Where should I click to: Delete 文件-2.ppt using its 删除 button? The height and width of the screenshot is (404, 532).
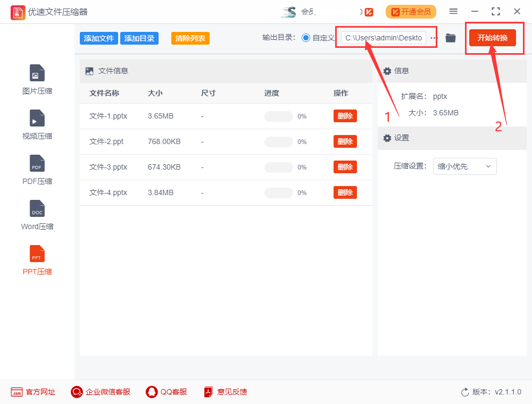345,141
